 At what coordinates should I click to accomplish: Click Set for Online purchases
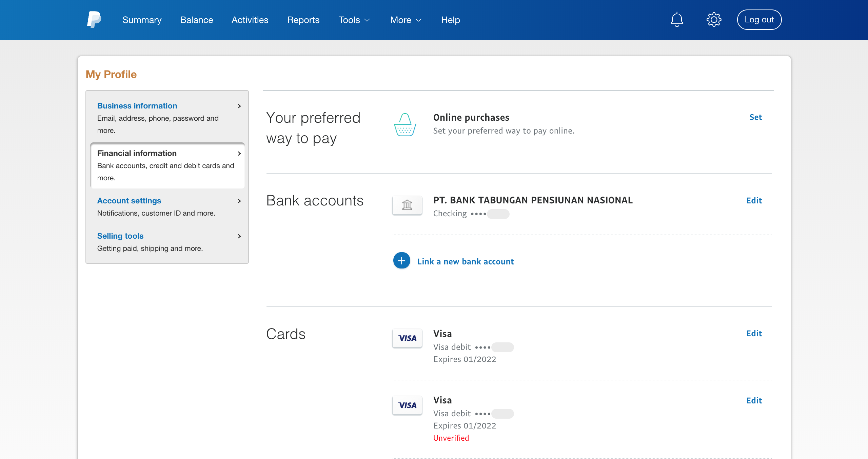pyautogui.click(x=755, y=117)
